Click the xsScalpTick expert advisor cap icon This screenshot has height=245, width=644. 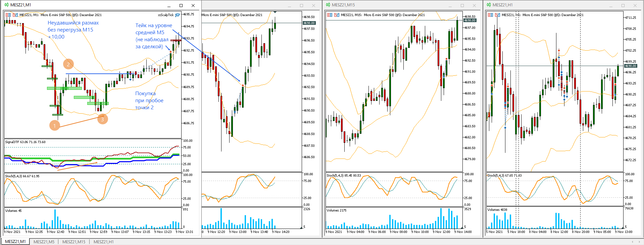(x=178, y=15)
